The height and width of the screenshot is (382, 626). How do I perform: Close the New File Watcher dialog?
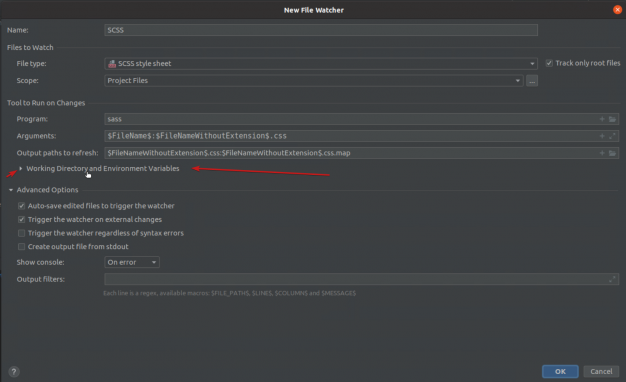[x=617, y=10]
